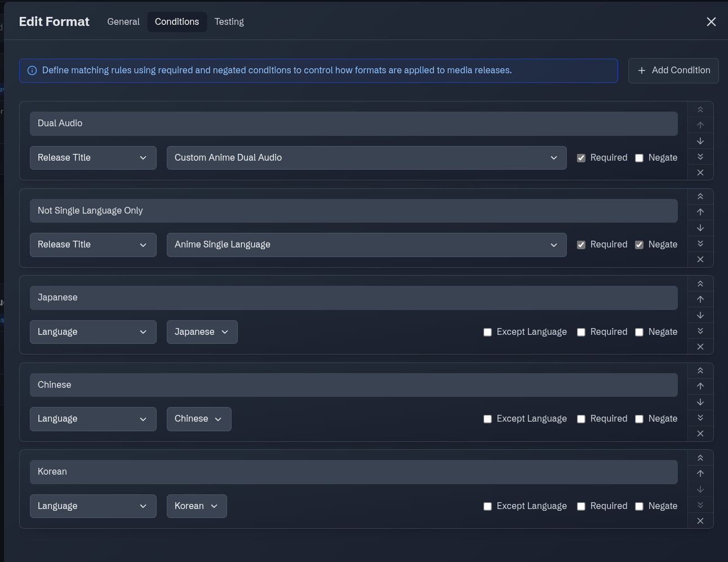Screen dimensions: 728x562
Task: Move Not Single Language Only condition to top
Action: point(700,197)
